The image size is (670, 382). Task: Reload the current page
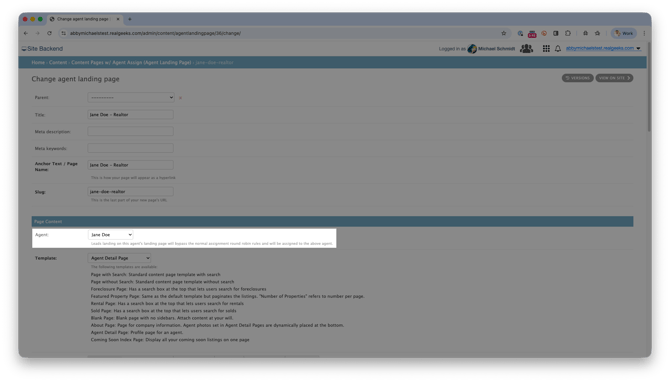coord(50,33)
